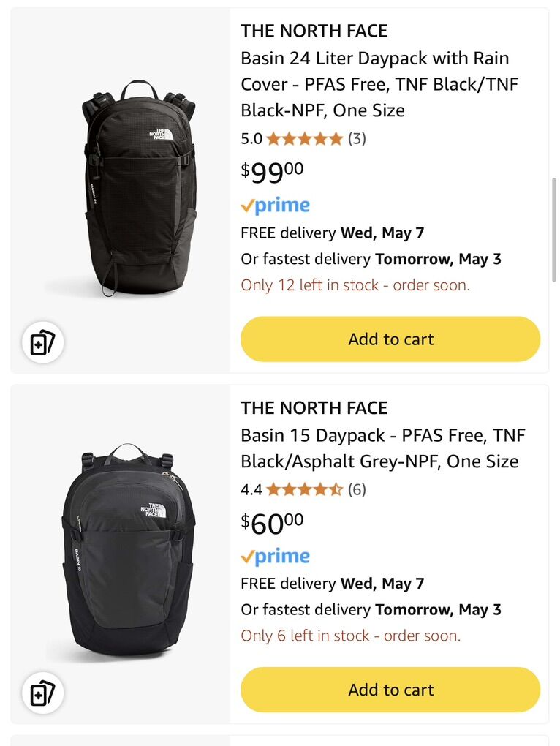Image resolution: width=560 pixels, height=746 pixels.
Task: Add Basin 15 Daypack to cart
Action: point(390,690)
